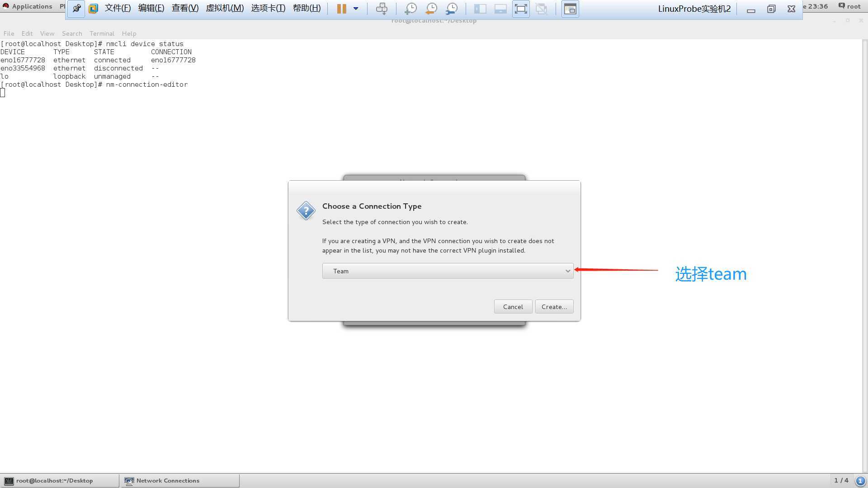Viewport: 868px width, 488px height.
Task: Click the Create button in dialog
Action: tap(554, 307)
